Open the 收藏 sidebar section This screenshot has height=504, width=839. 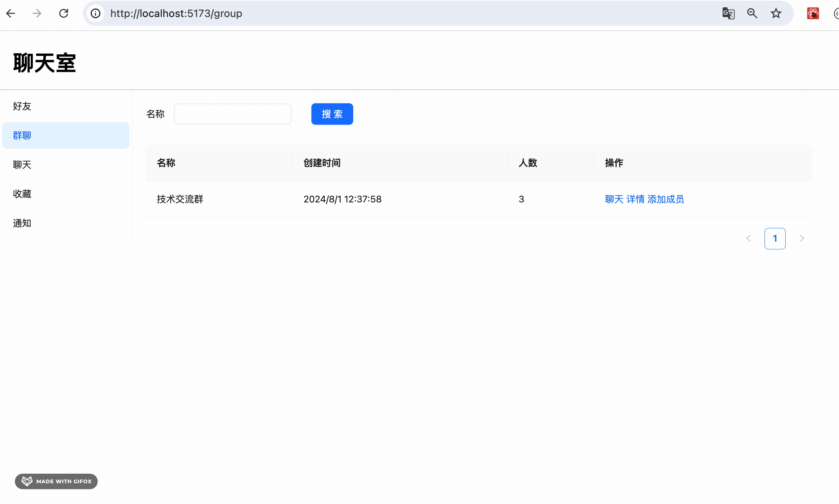[x=22, y=194]
